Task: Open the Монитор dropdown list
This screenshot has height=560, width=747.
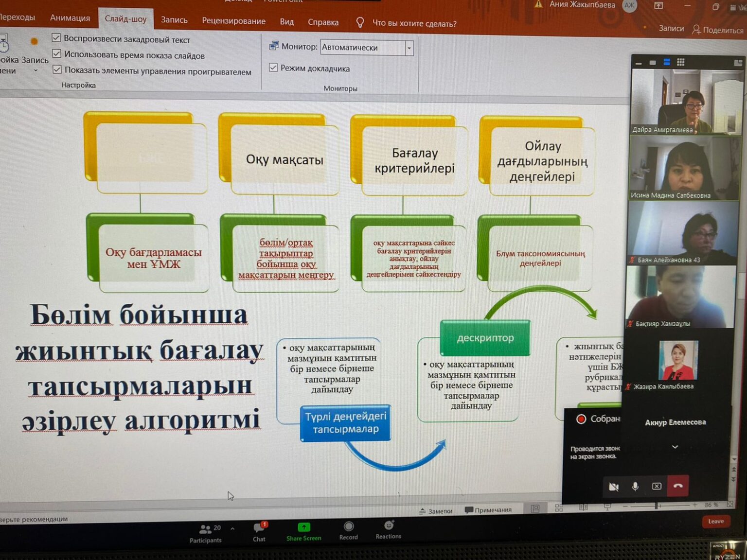Action: click(409, 48)
